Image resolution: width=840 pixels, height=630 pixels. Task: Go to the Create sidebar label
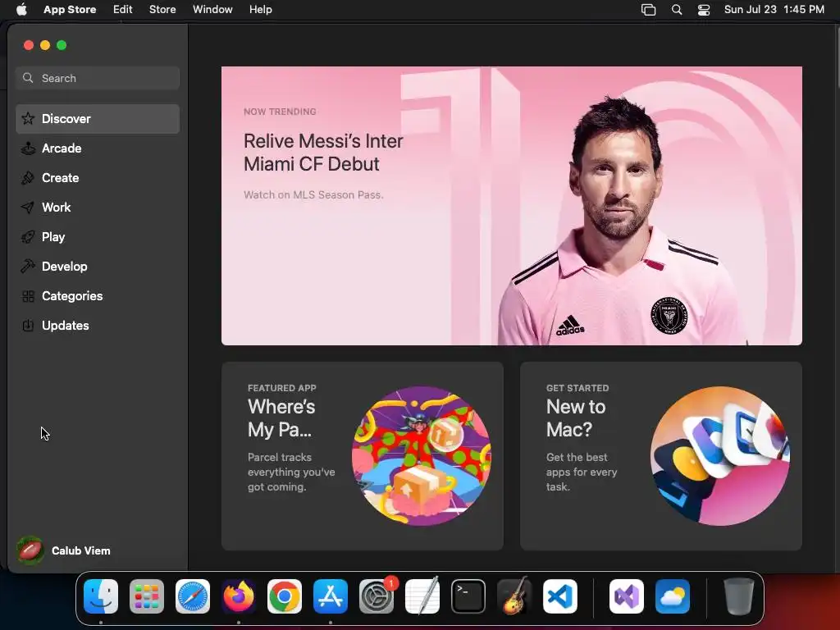[61, 178]
